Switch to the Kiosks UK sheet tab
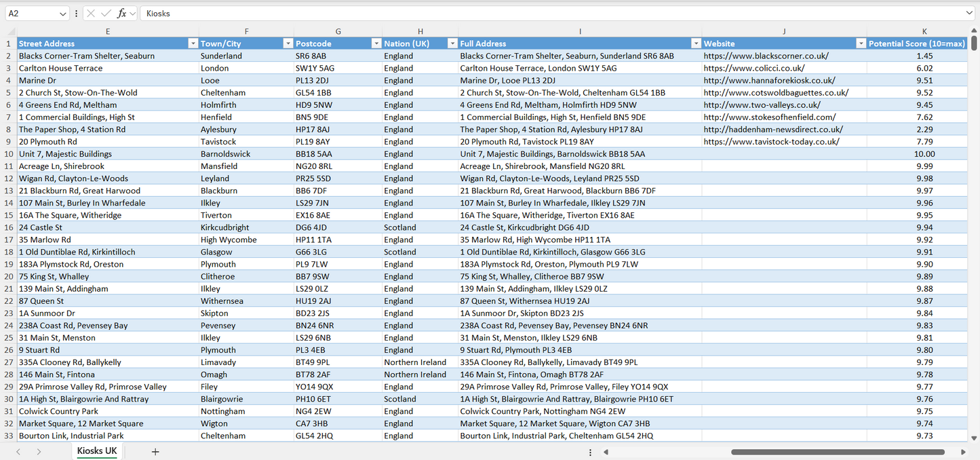This screenshot has width=980, height=460. pos(96,450)
